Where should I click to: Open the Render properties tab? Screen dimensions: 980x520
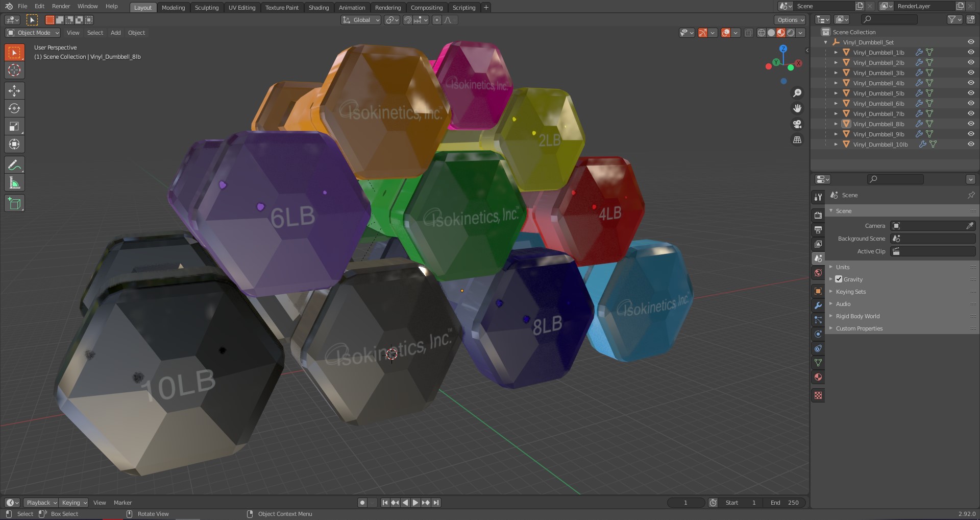[x=818, y=215]
